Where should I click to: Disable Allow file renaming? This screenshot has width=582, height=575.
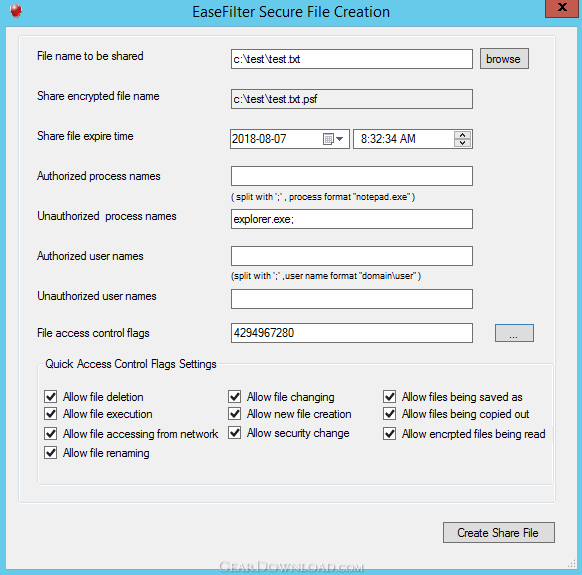pyautogui.click(x=50, y=453)
